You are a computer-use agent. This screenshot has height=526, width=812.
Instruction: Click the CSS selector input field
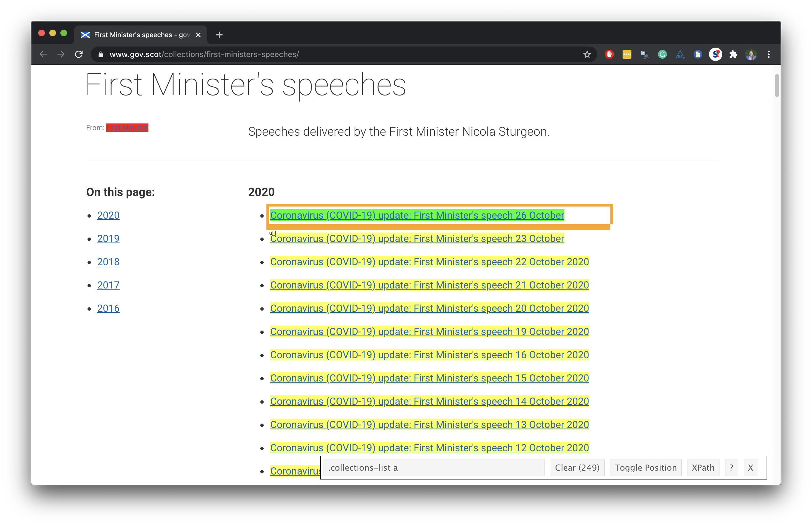(x=433, y=468)
